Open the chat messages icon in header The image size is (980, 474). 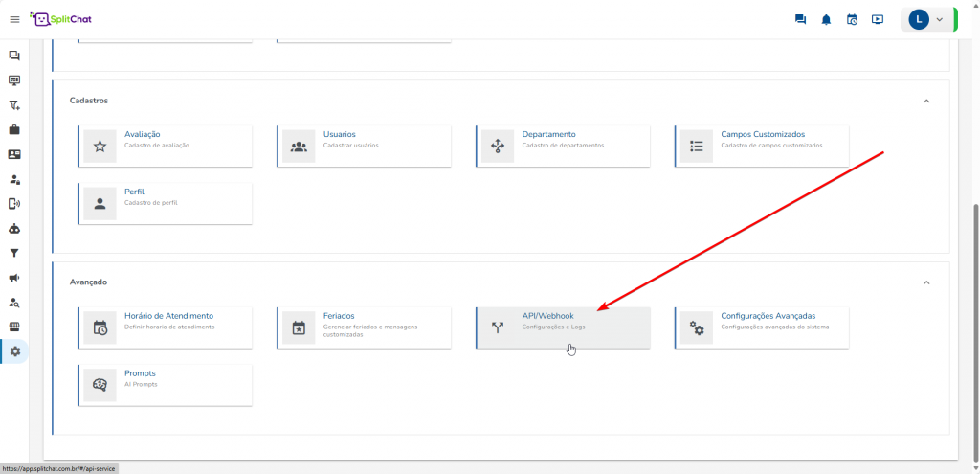click(800, 19)
